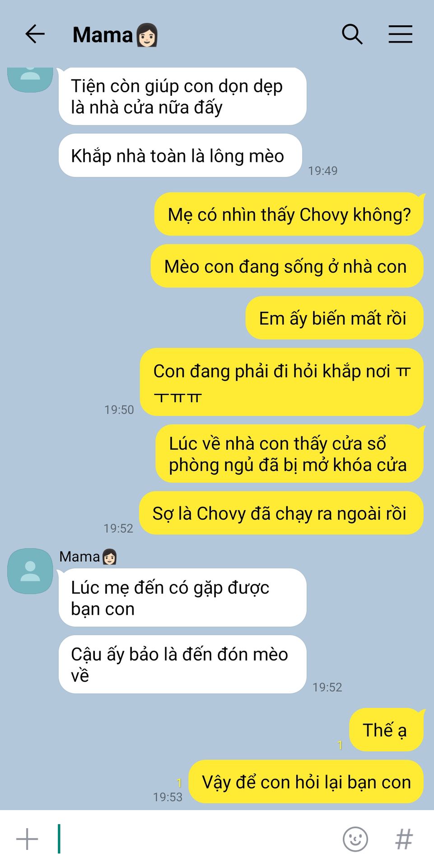Tap the bubble 'Mèo con đang sống ở nhà con'
This screenshot has width=434, height=868.
[287, 266]
